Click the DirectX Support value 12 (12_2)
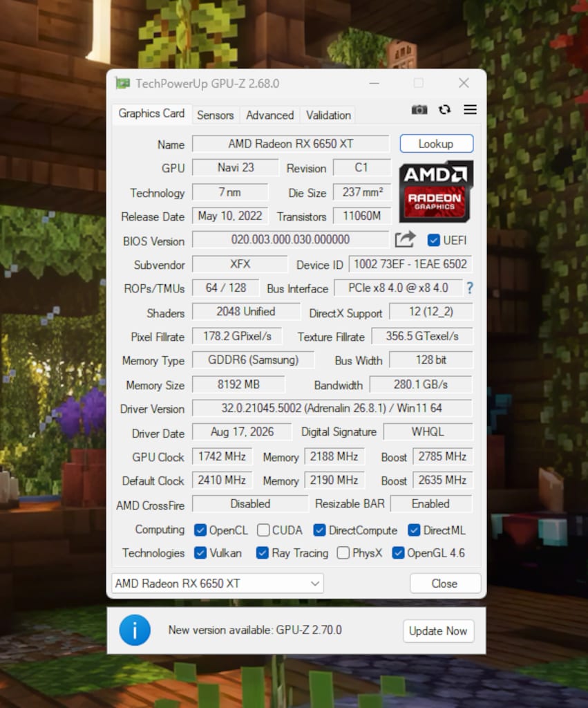The width and height of the screenshot is (588, 708). [431, 312]
